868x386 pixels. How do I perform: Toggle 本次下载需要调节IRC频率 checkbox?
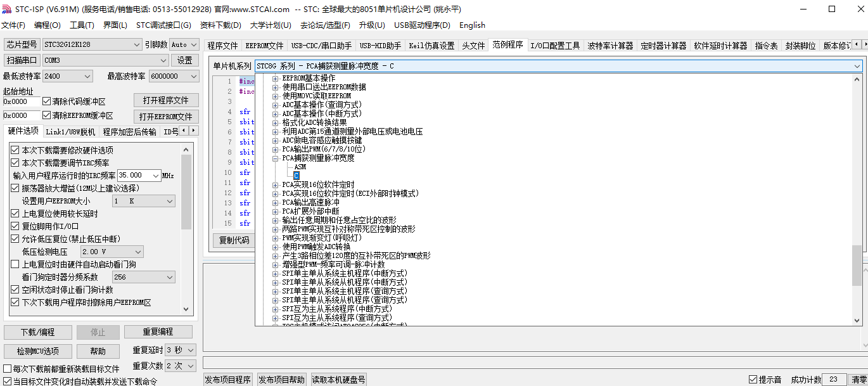tap(15, 163)
